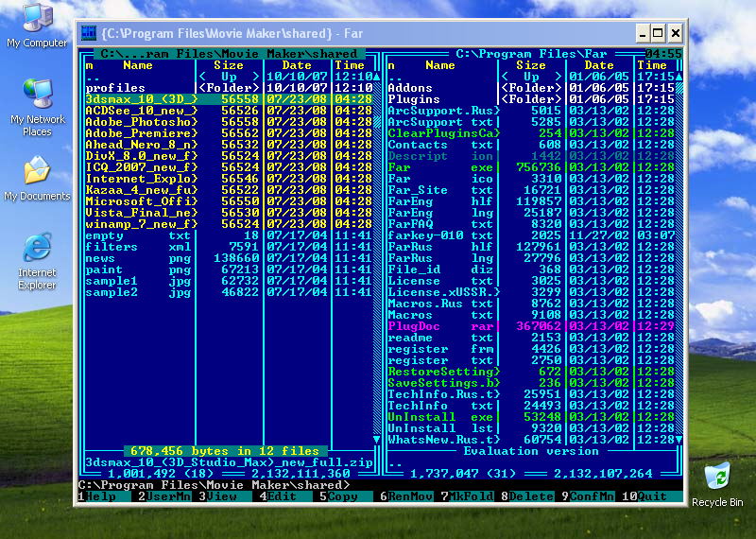This screenshot has height=539, width=756.
Task: Select the Addons folder in right panel
Action: [531, 88]
